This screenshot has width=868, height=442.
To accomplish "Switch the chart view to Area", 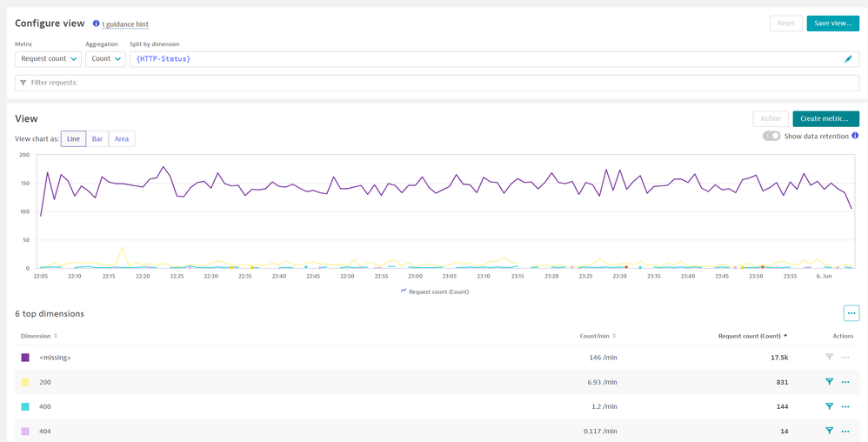I will (122, 139).
